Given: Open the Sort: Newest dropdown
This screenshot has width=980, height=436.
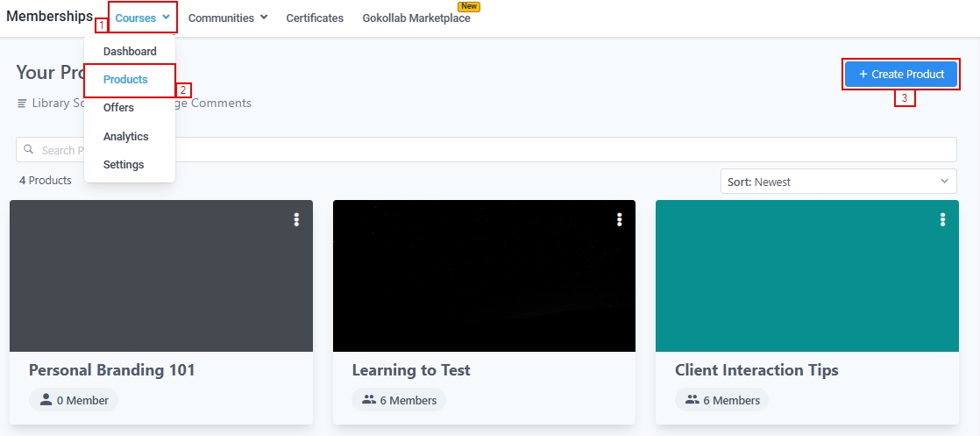Looking at the screenshot, I should coord(838,182).
